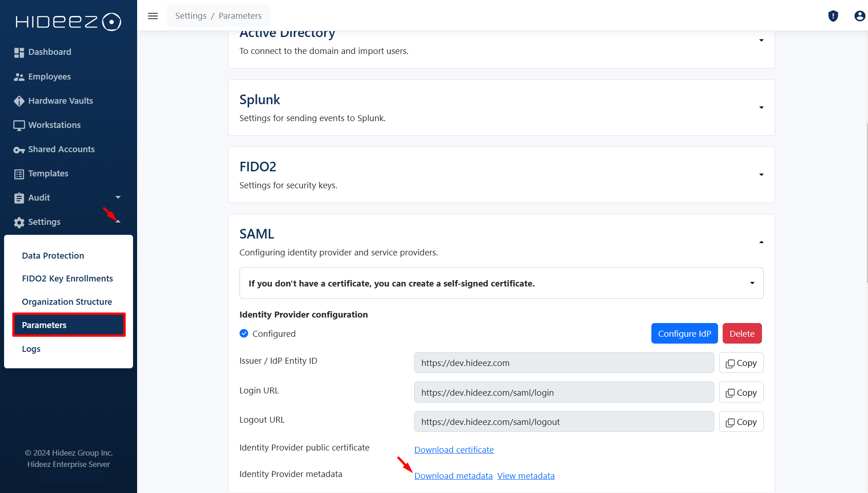868x493 pixels.
Task: Open the security shield alert icon
Action: point(833,16)
